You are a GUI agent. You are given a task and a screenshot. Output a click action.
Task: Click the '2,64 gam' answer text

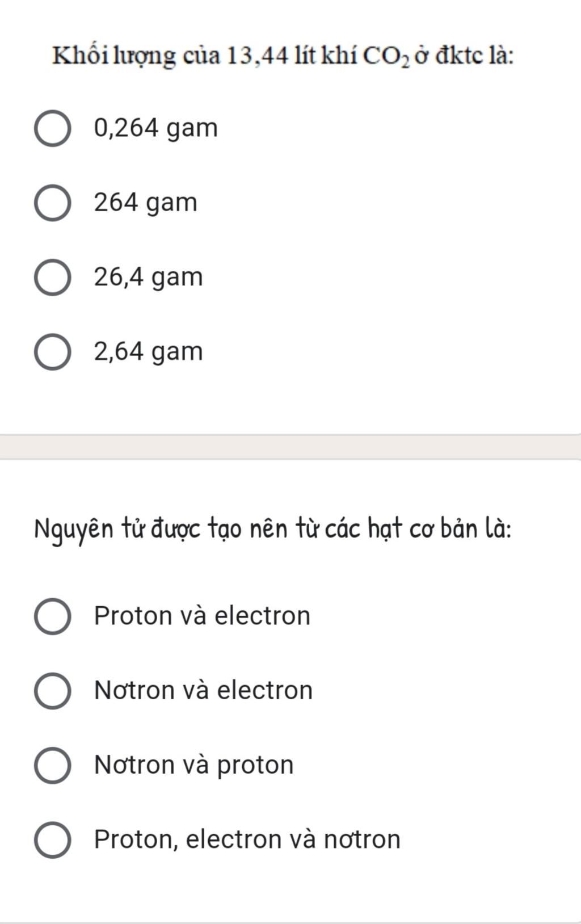[148, 351]
